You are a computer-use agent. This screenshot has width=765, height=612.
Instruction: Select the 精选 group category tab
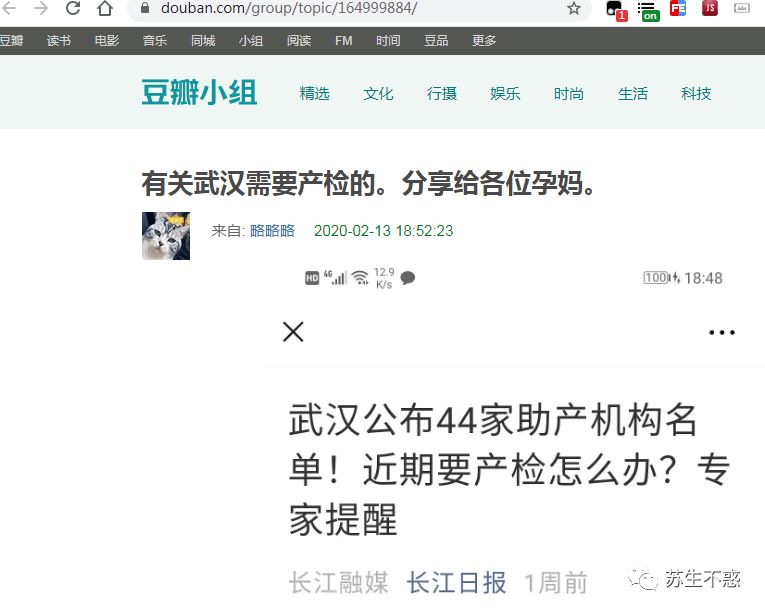click(315, 93)
